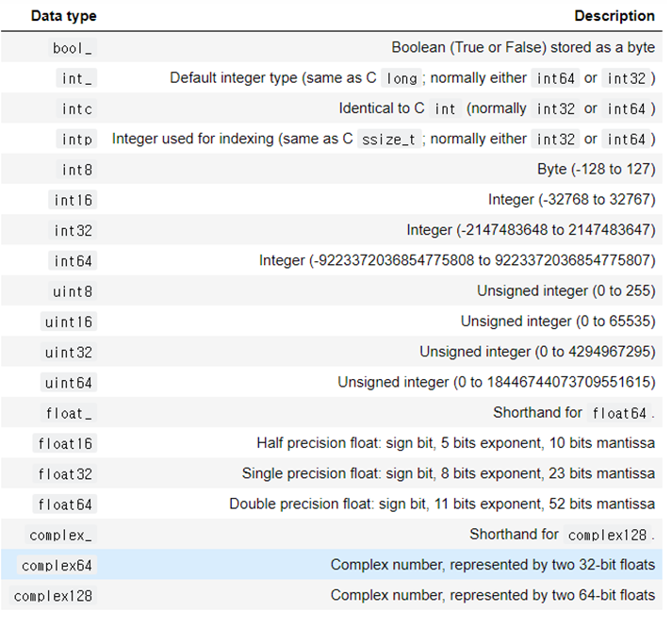
Task: Click 'Integer (-32768 to 32767)' description
Action: coord(572,200)
